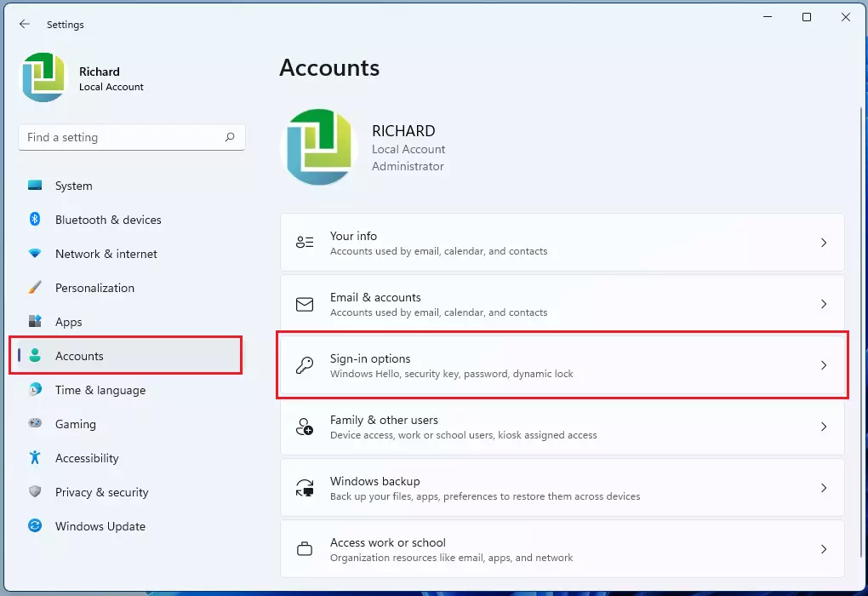Click the Administrator label

(x=408, y=166)
